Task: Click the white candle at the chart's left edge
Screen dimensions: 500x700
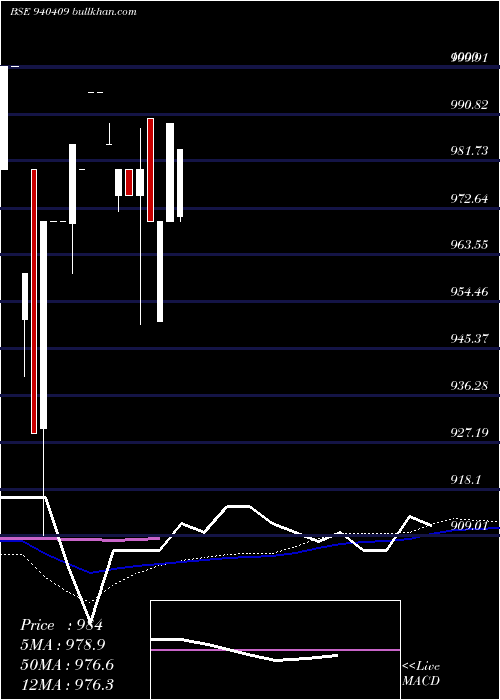Action: point(4,118)
